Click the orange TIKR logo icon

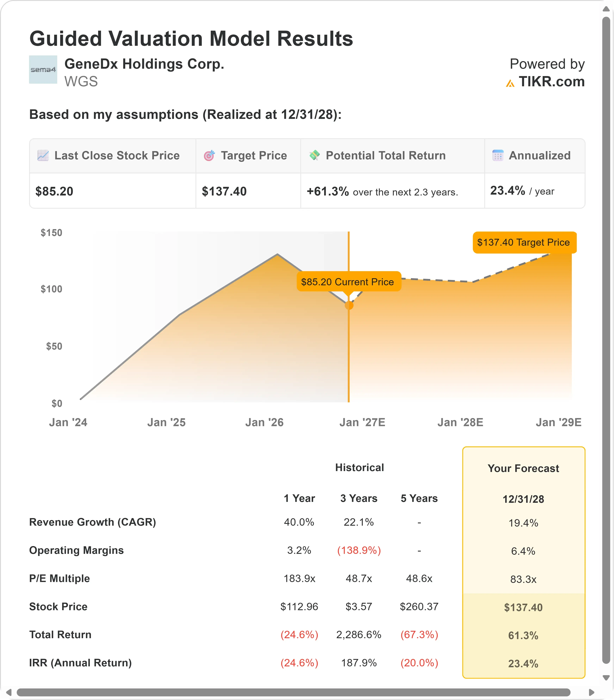pyautogui.click(x=510, y=83)
